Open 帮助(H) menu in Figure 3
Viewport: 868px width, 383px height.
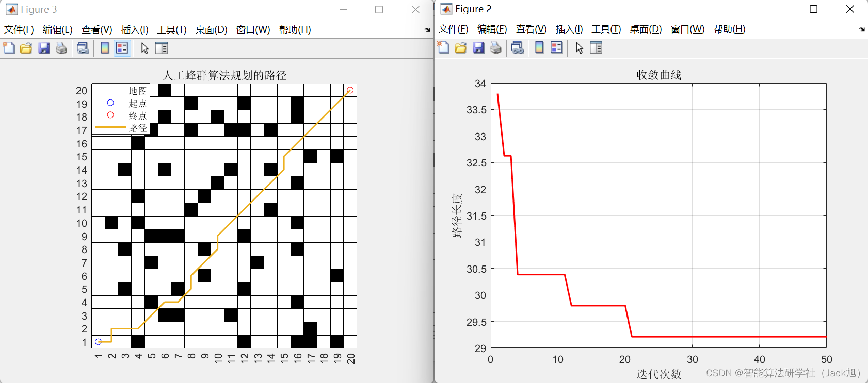point(295,29)
